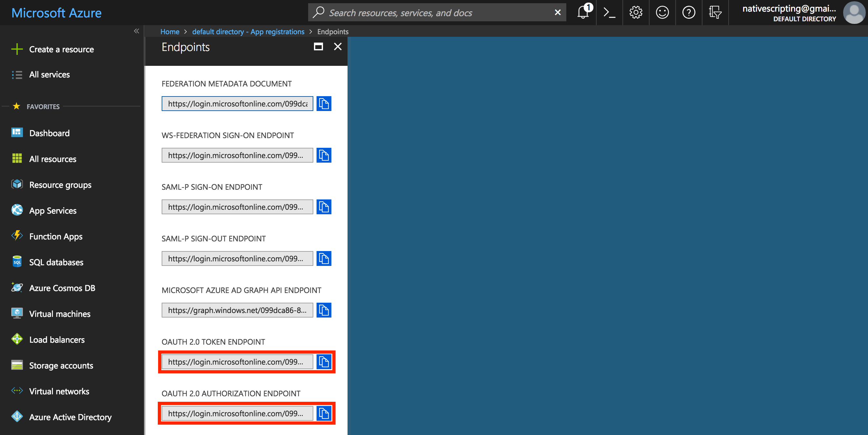Maximize the Endpoints blade
Image resolution: width=868 pixels, height=435 pixels.
(x=318, y=47)
